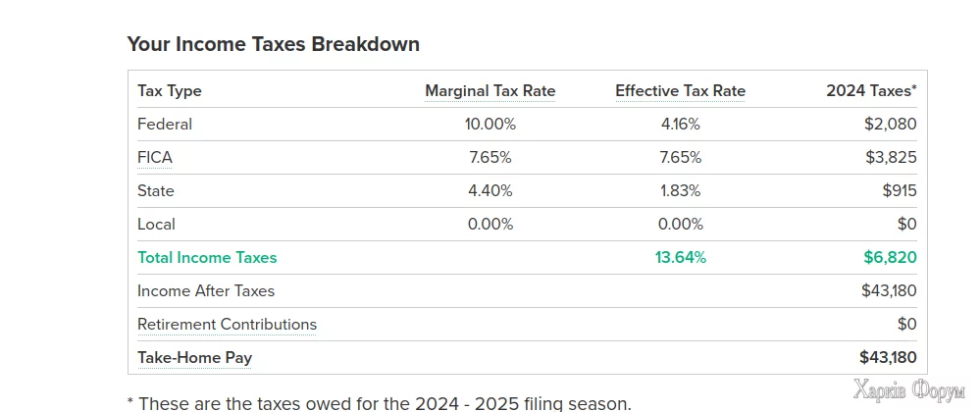Click the Federal marginal rate 10.00%
Image resolution: width=980 pixels, height=412 pixels.
tap(490, 125)
